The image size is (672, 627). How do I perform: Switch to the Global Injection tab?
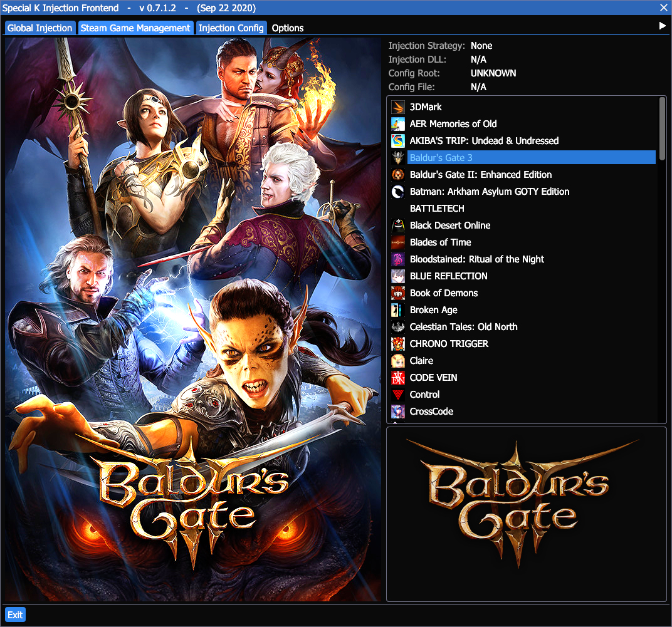pos(39,28)
